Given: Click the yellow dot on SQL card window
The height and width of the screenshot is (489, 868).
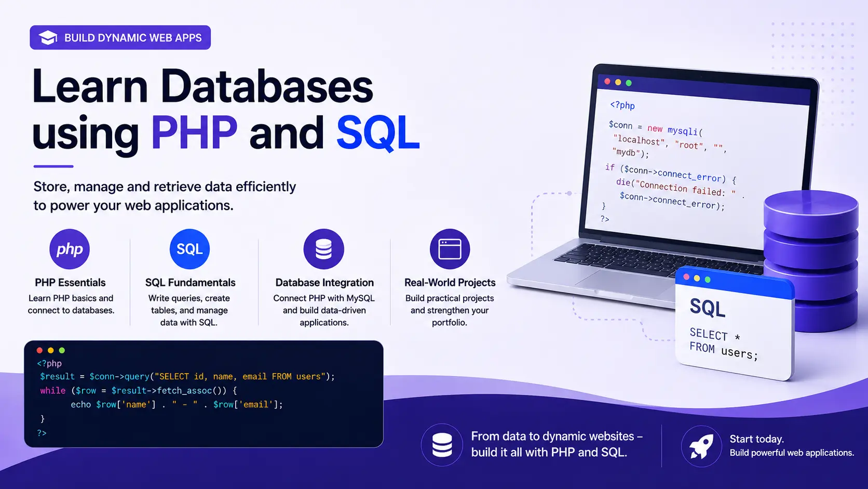Looking at the screenshot, I should 697,279.
